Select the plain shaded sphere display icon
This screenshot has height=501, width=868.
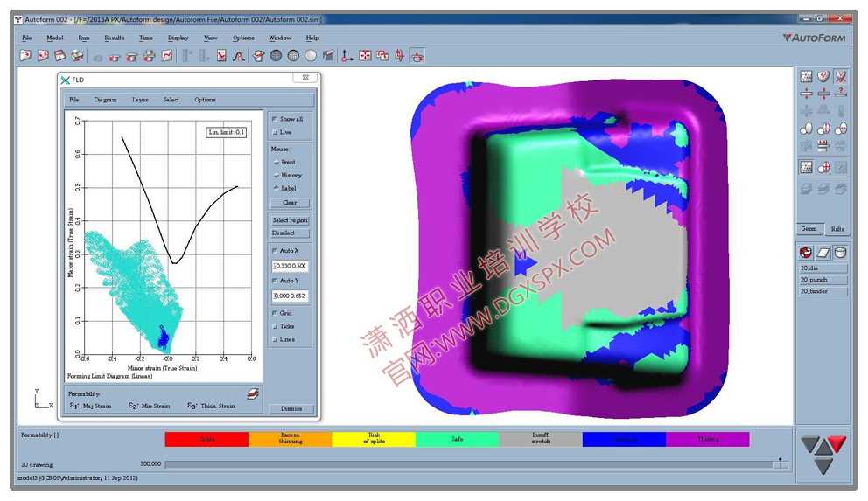pos(311,56)
